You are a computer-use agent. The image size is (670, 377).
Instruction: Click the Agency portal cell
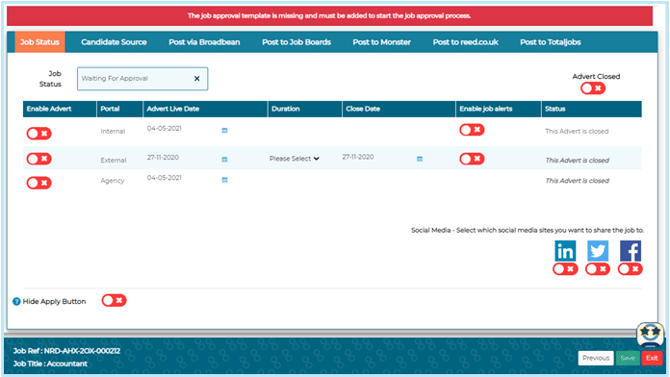coord(112,180)
